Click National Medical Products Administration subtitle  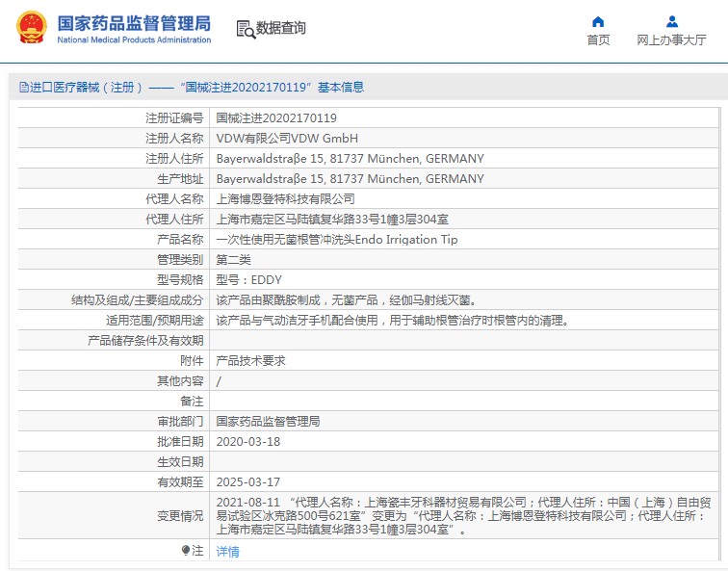(x=134, y=39)
